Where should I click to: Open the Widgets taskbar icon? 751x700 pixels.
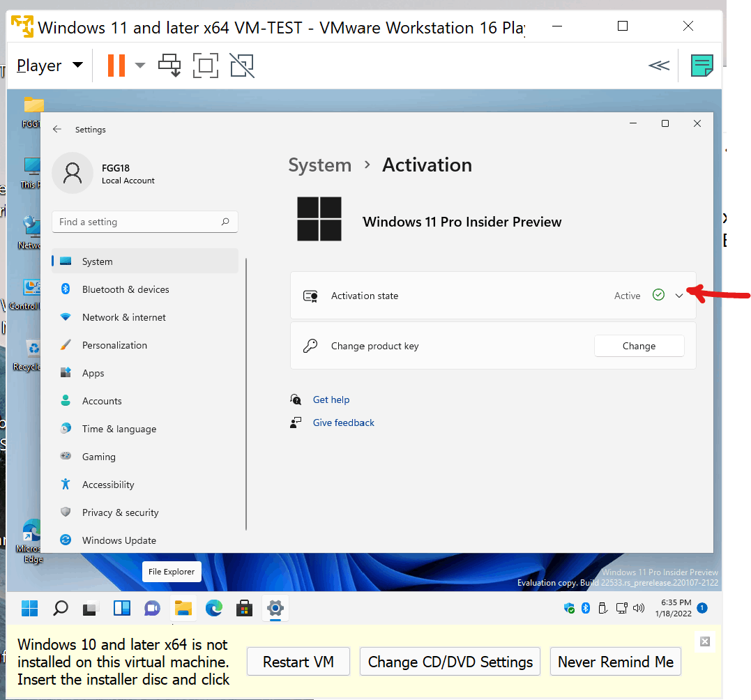pos(121,608)
